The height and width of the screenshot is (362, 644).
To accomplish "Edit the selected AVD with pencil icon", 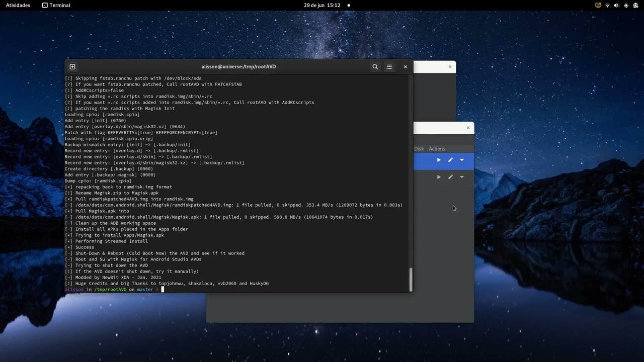I will click(450, 160).
